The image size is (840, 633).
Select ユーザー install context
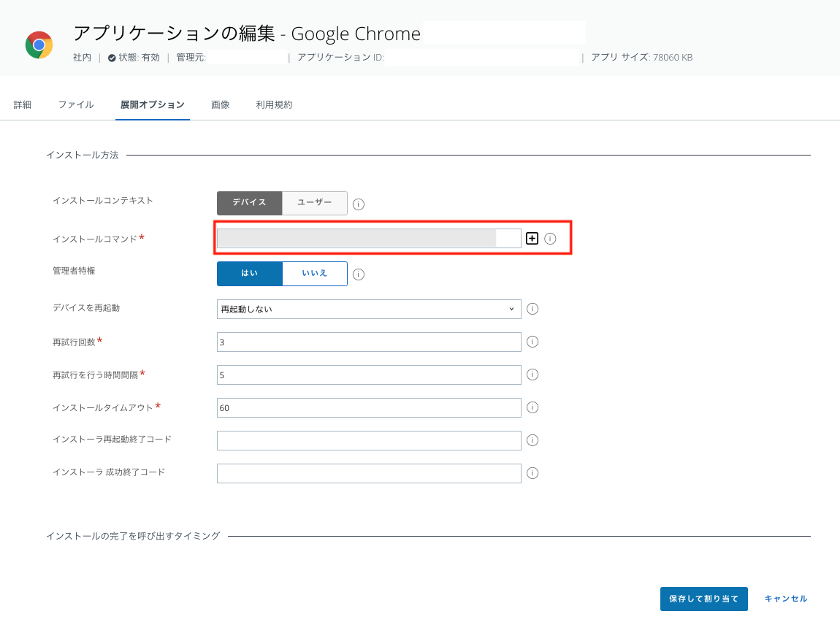(315, 203)
